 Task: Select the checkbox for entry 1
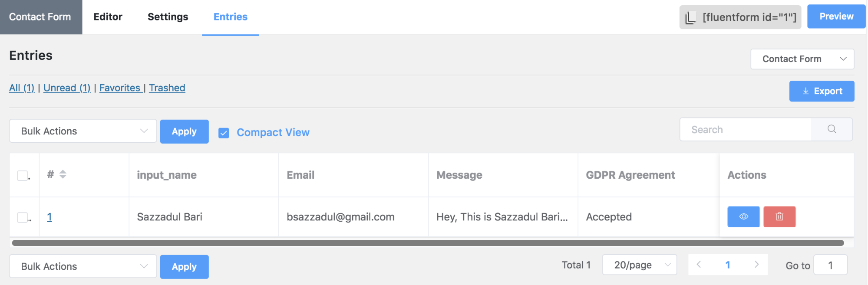23,217
